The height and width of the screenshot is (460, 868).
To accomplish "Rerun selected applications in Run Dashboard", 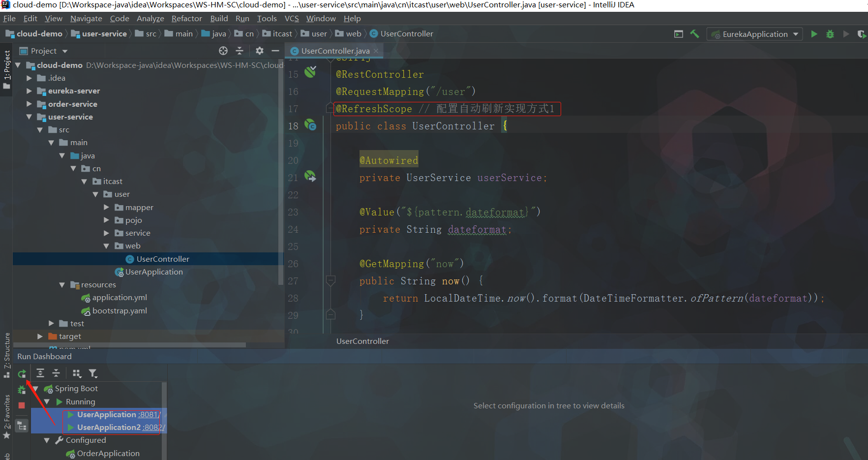I will pos(22,374).
